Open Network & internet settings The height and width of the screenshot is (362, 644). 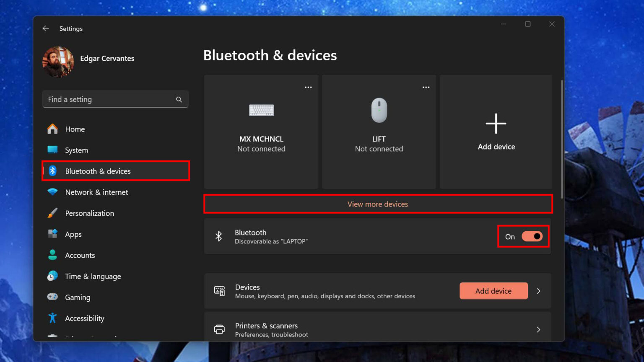click(x=52, y=192)
